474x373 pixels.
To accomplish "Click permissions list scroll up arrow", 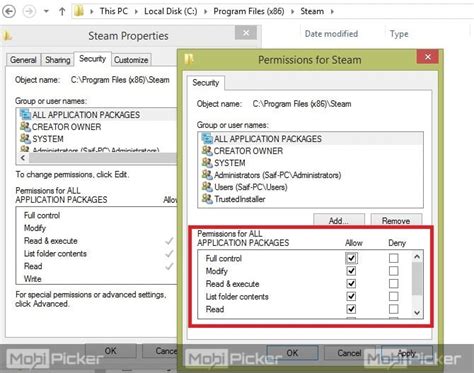I will (417, 257).
